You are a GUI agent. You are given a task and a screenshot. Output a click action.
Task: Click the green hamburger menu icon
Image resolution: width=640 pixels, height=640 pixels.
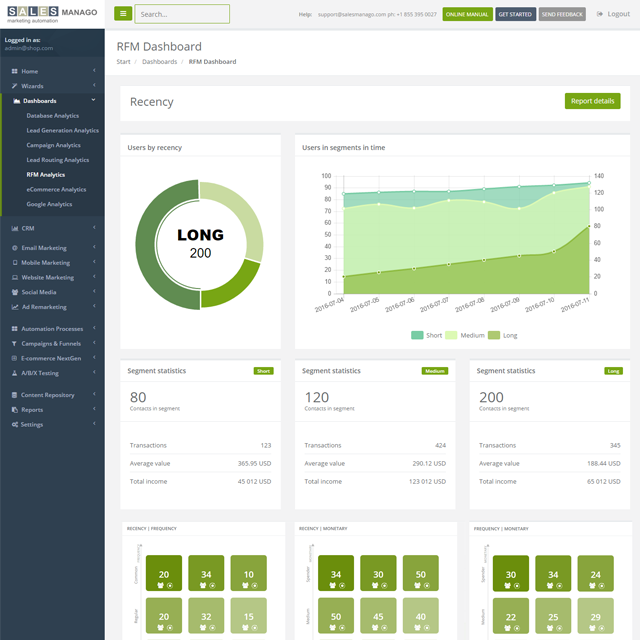[123, 14]
